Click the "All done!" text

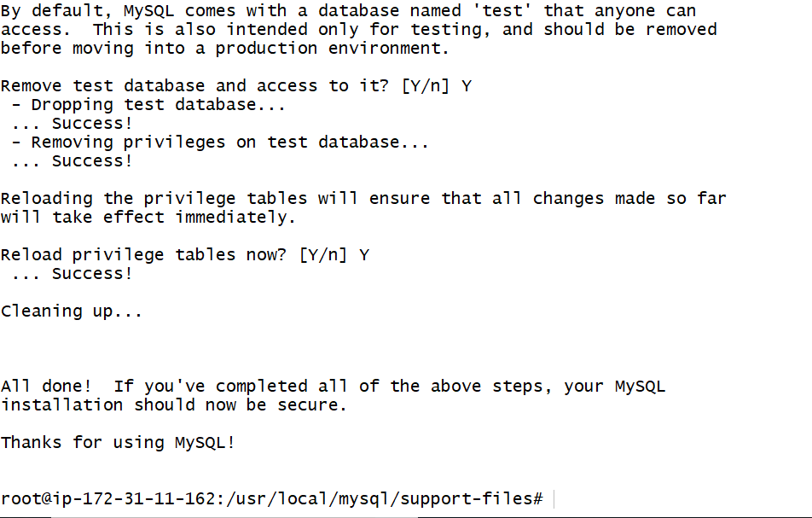(45, 387)
